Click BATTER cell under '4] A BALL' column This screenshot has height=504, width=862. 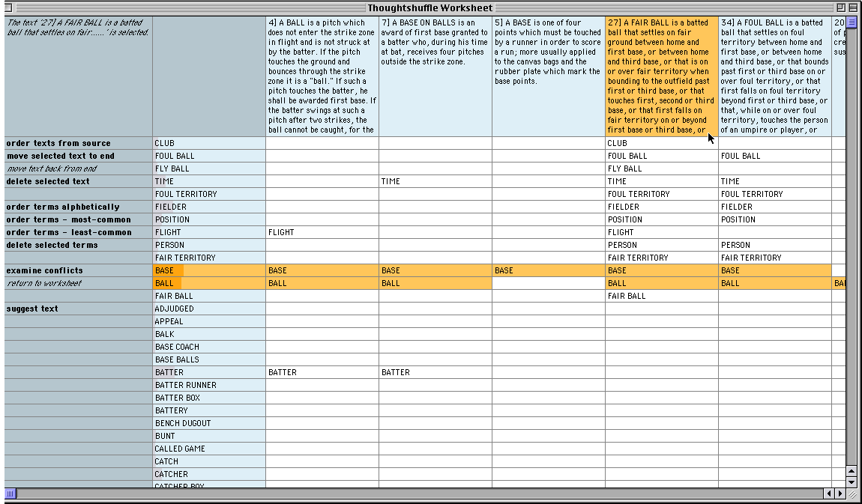coord(322,372)
